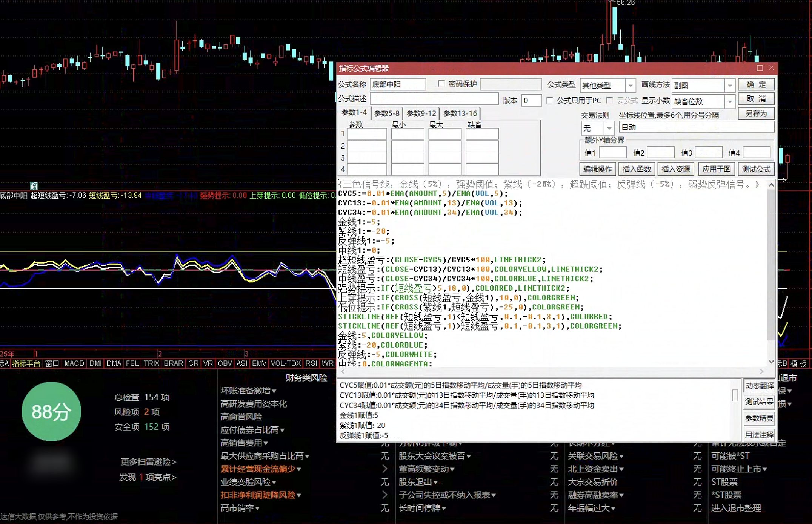
Task: Click the 参数精灵 button
Action: coord(759,418)
